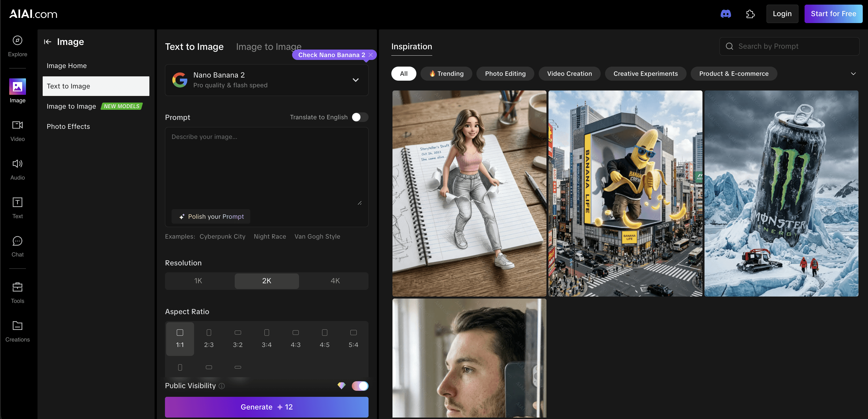Open the Creations folder icon
Image resolution: width=868 pixels, height=419 pixels.
coord(18,326)
